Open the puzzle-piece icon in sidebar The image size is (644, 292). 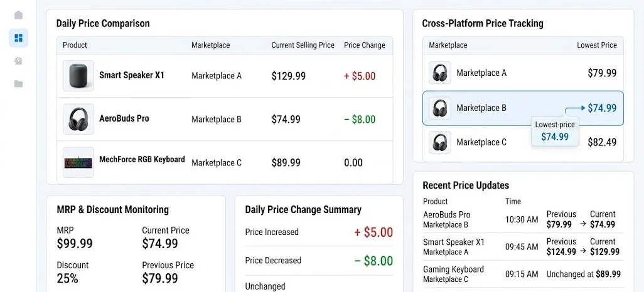point(18,61)
